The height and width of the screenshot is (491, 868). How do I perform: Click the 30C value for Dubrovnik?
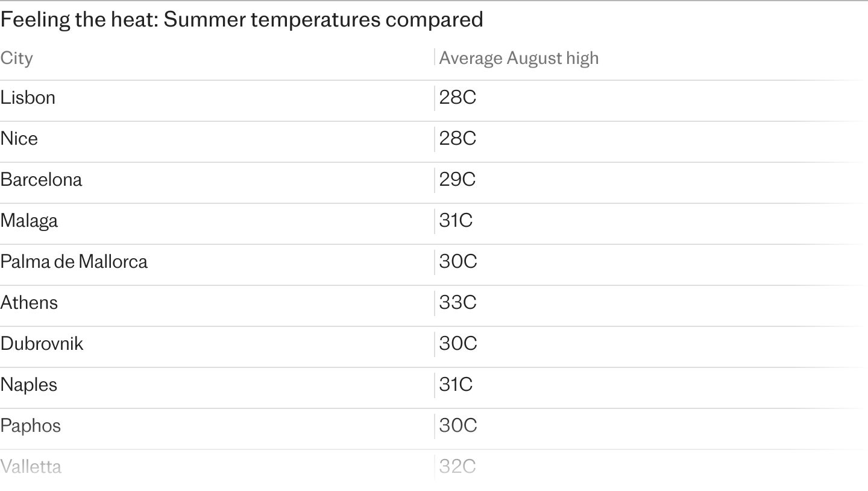(x=458, y=344)
